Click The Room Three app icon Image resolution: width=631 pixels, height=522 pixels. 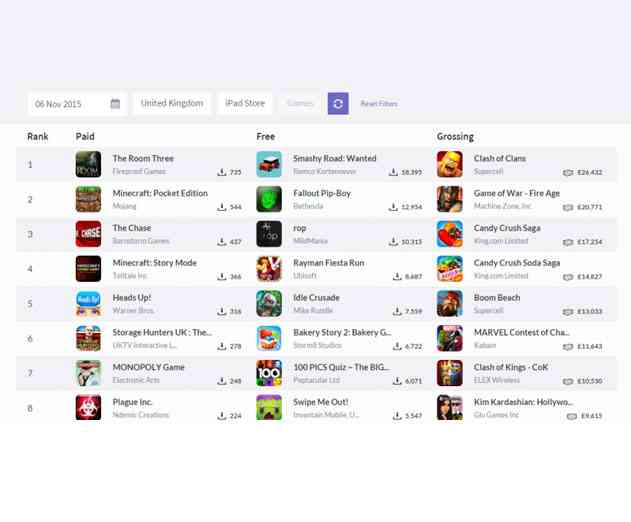(88, 164)
